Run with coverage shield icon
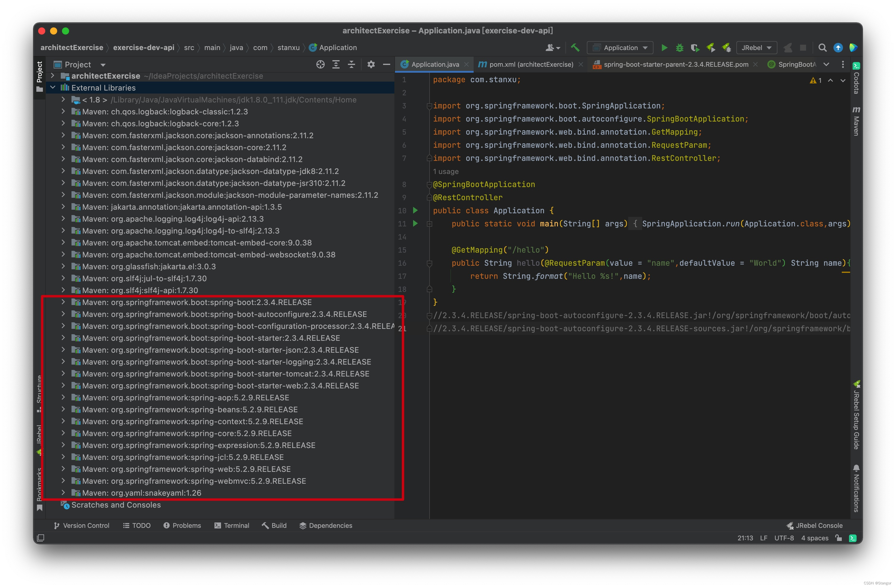 tap(695, 48)
